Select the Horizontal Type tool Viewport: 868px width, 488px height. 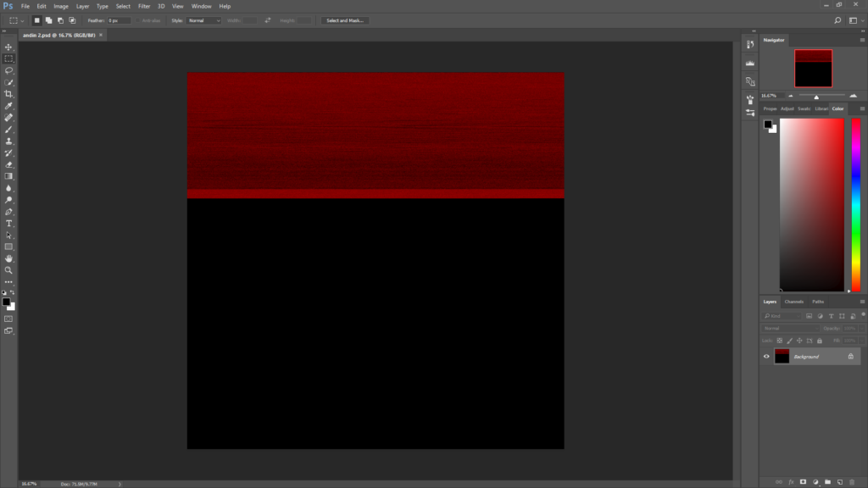coord(8,224)
